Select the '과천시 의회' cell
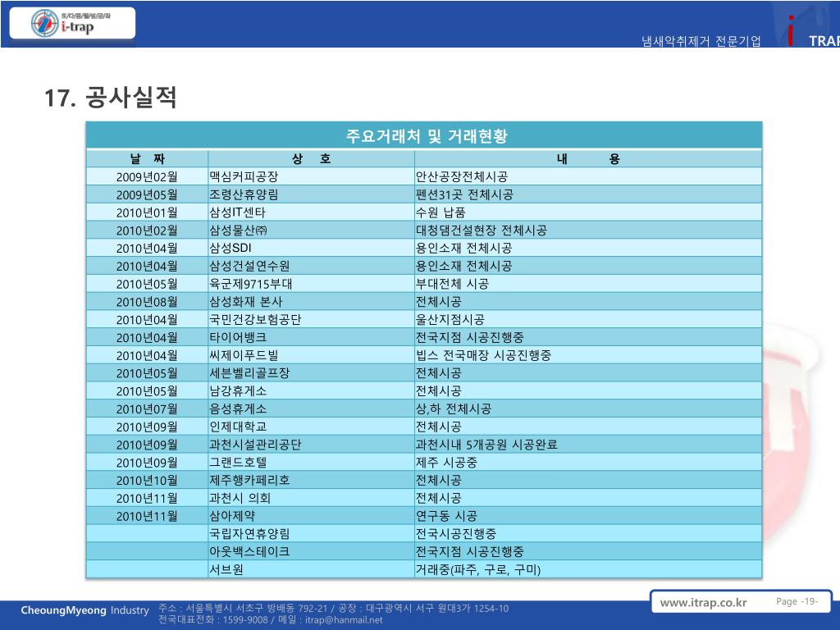840x630 pixels. point(311,498)
